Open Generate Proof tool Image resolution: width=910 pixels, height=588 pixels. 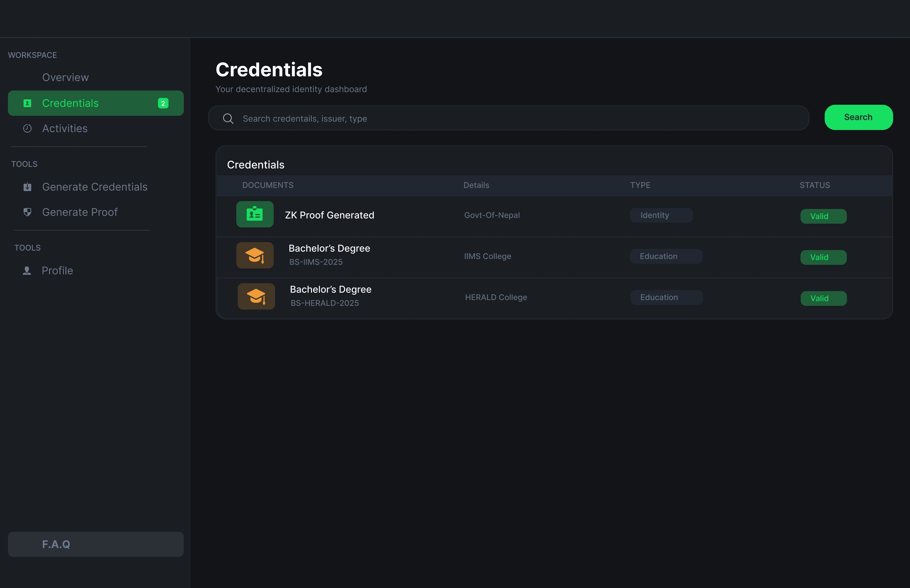point(80,212)
